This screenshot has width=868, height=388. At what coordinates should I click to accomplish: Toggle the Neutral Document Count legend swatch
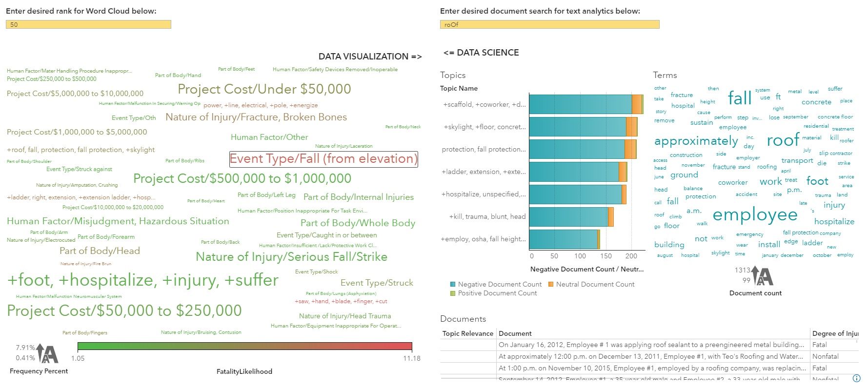coord(552,284)
